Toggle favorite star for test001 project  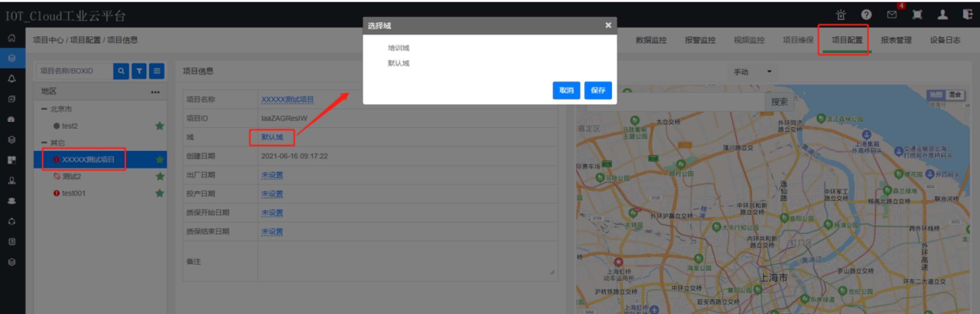click(x=160, y=193)
